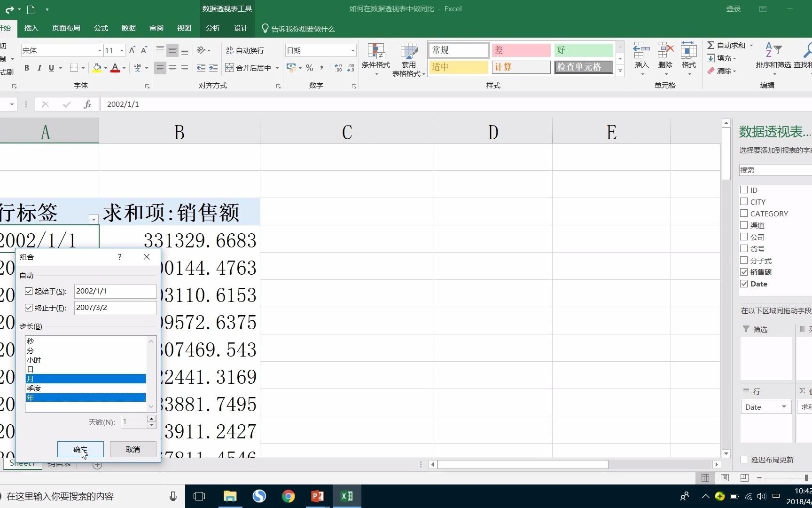Increase font size with large A icon
The height and width of the screenshot is (508, 812).
pos(132,50)
